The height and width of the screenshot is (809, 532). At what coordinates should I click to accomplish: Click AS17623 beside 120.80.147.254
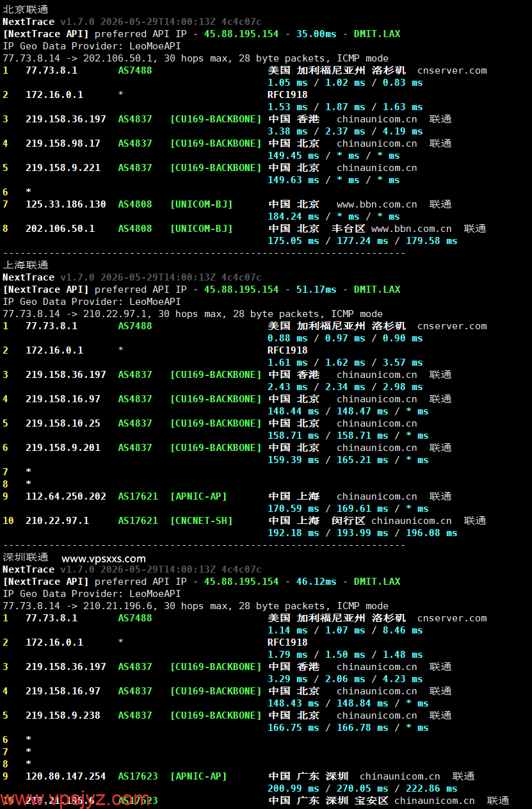click(x=138, y=776)
